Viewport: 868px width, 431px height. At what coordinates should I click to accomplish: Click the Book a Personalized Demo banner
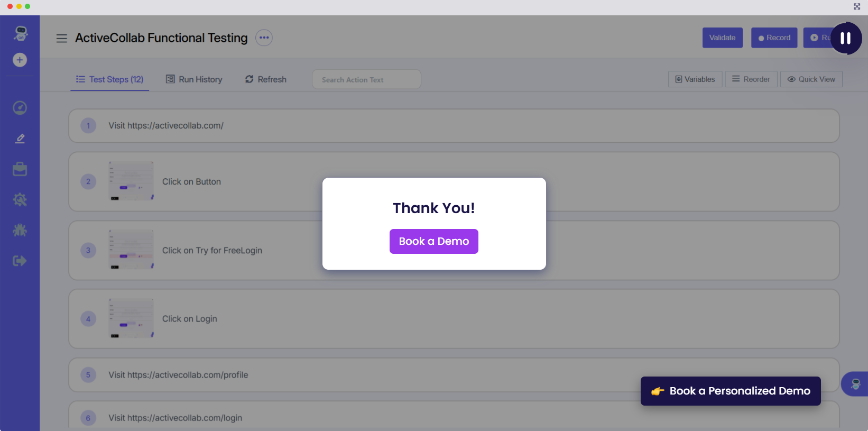730,391
